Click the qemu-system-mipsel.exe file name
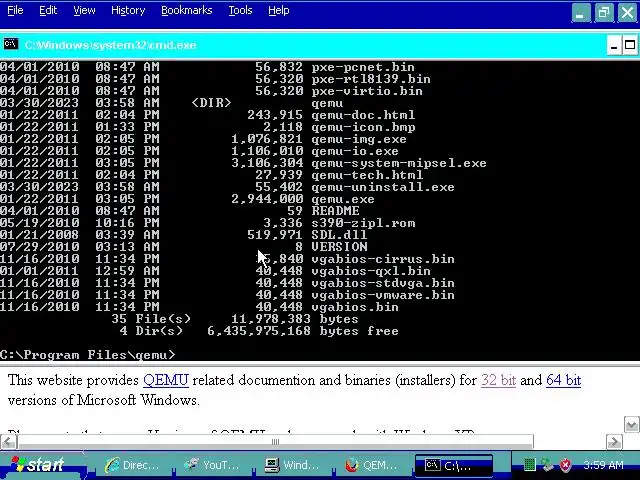640x480 pixels. (x=399, y=163)
